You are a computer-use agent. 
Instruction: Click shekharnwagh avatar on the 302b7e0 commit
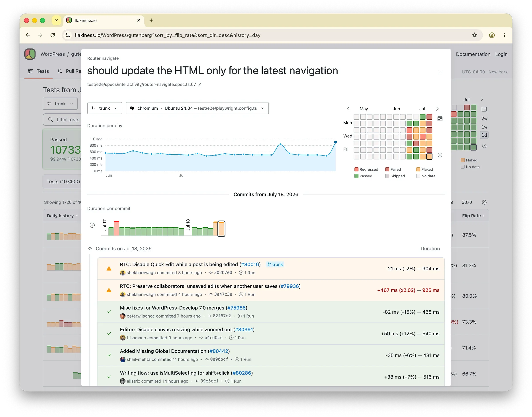[123, 272]
